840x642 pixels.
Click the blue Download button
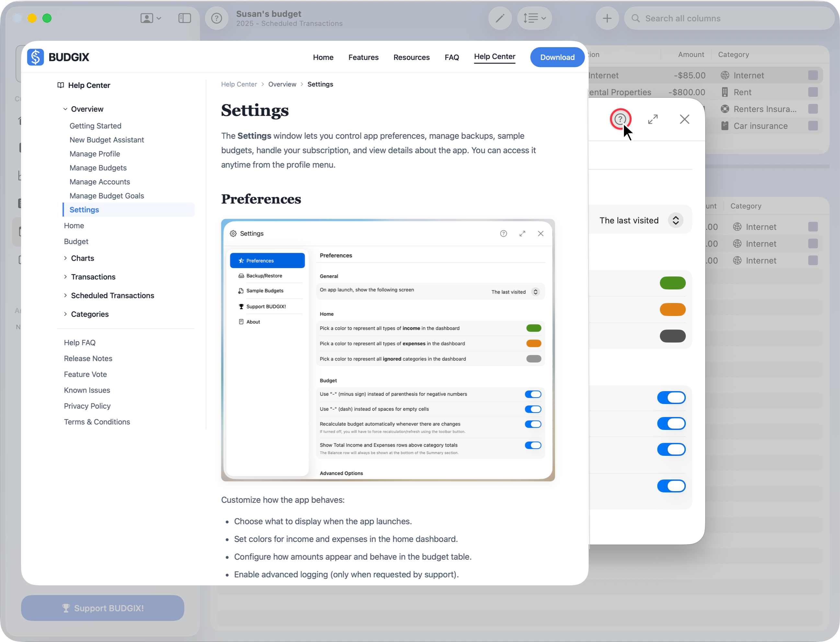[x=557, y=57]
